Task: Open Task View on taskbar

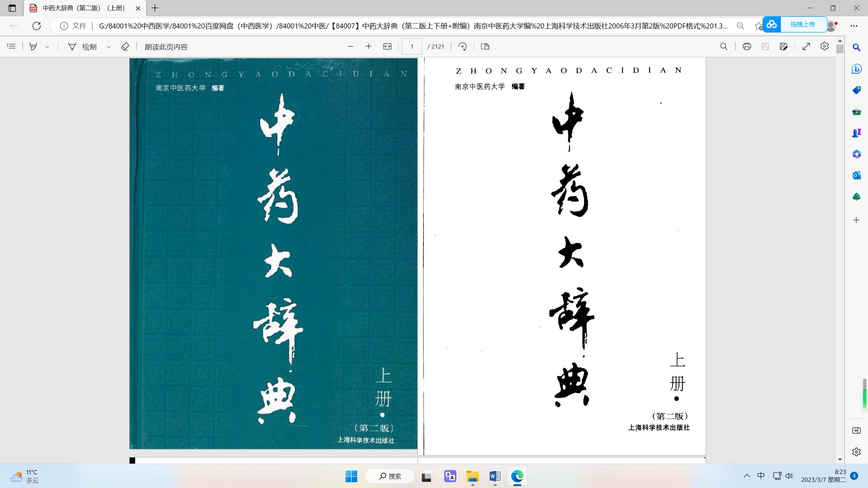Action: [x=427, y=476]
